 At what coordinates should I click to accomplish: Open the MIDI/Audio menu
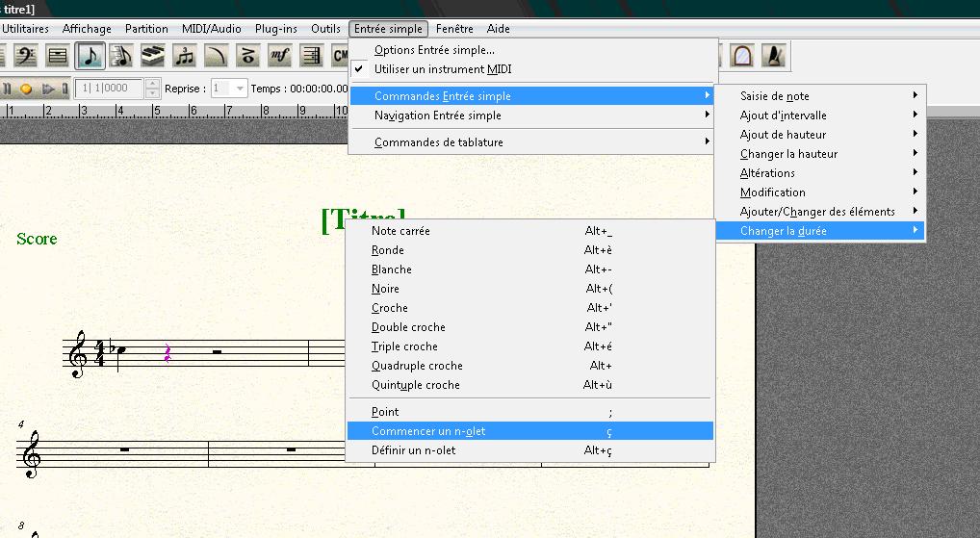[211, 29]
